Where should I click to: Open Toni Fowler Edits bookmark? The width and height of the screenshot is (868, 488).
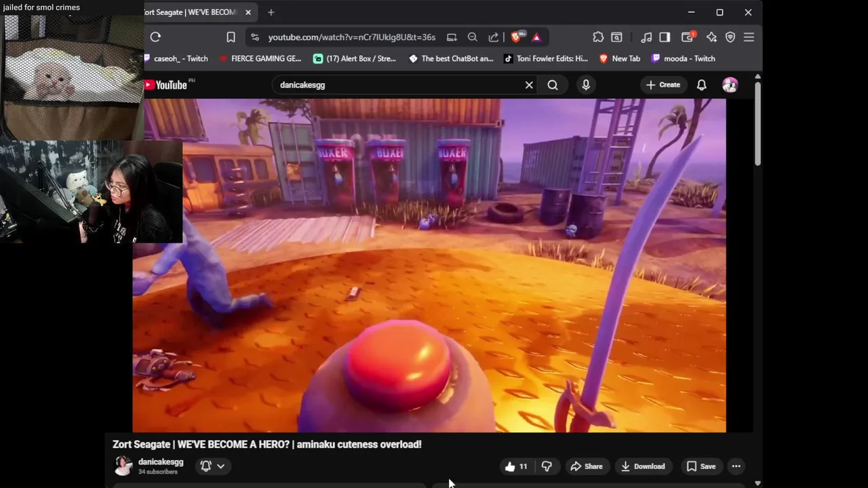tap(546, 58)
